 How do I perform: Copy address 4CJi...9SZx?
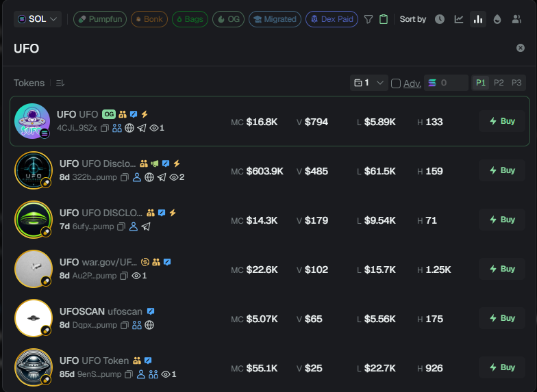click(105, 129)
